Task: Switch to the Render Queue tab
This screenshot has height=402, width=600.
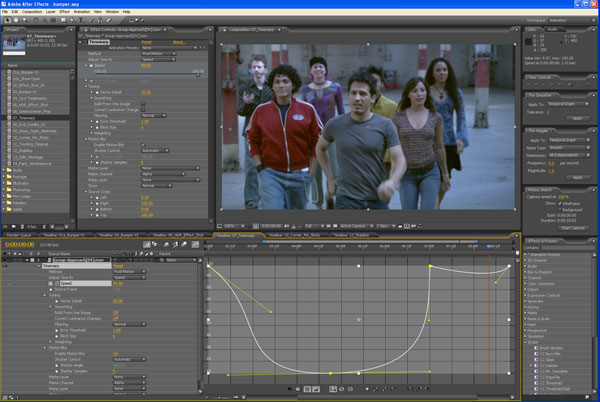Action: click(x=19, y=235)
